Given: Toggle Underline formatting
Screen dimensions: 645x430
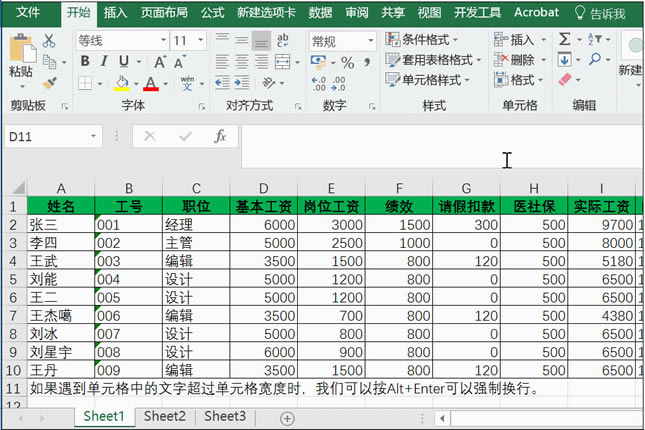Looking at the screenshot, I should click(x=123, y=61).
